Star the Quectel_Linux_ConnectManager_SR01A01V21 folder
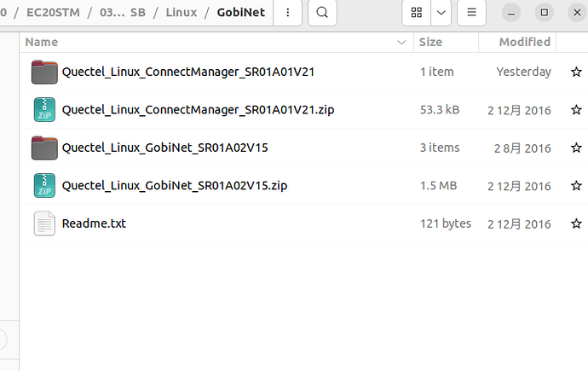Viewport: 588px width, 371px height. click(576, 72)
